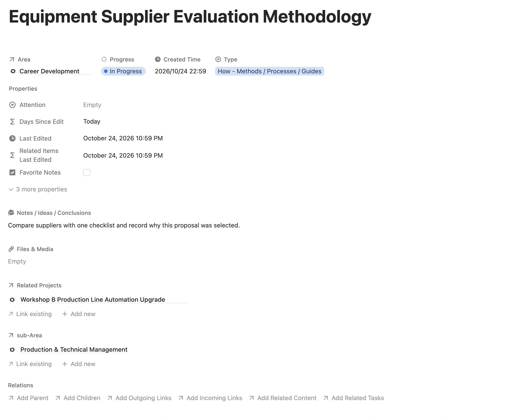Open Workshop B Production Line Automation Upgrade
The image size is (509, 420).
point(93,300)
